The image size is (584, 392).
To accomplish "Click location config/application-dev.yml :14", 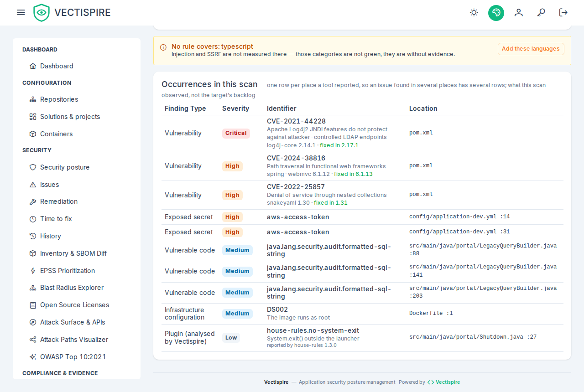I will tap(459, 217).
